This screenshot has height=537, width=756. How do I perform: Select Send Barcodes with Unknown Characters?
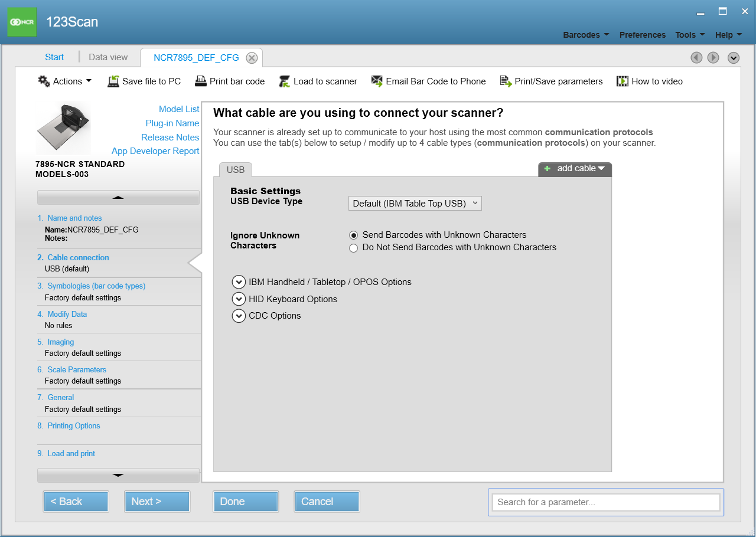pos(353,235)
